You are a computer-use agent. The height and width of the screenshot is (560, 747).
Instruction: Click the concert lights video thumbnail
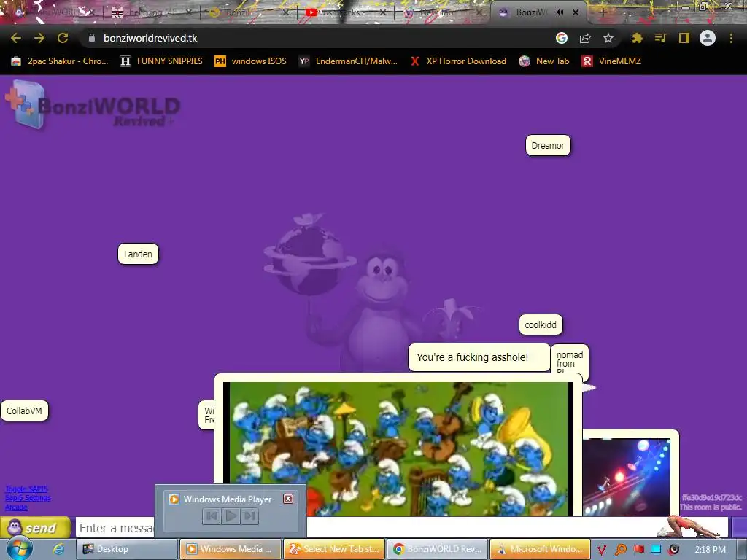[x=626, y=477]
